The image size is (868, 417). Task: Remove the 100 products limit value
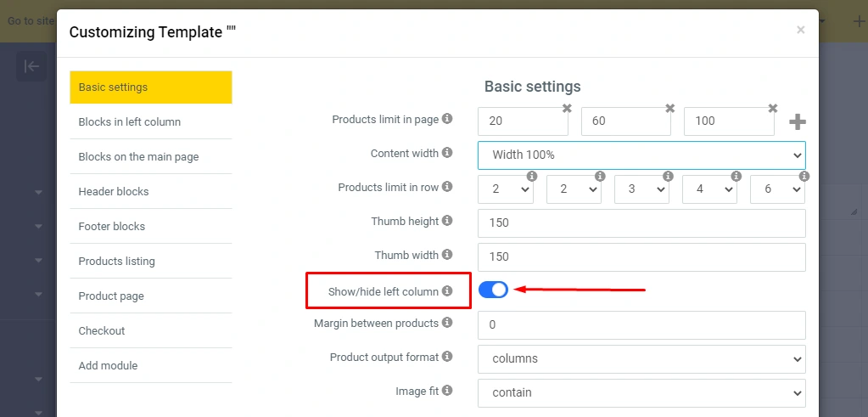(x=772, y=109)
